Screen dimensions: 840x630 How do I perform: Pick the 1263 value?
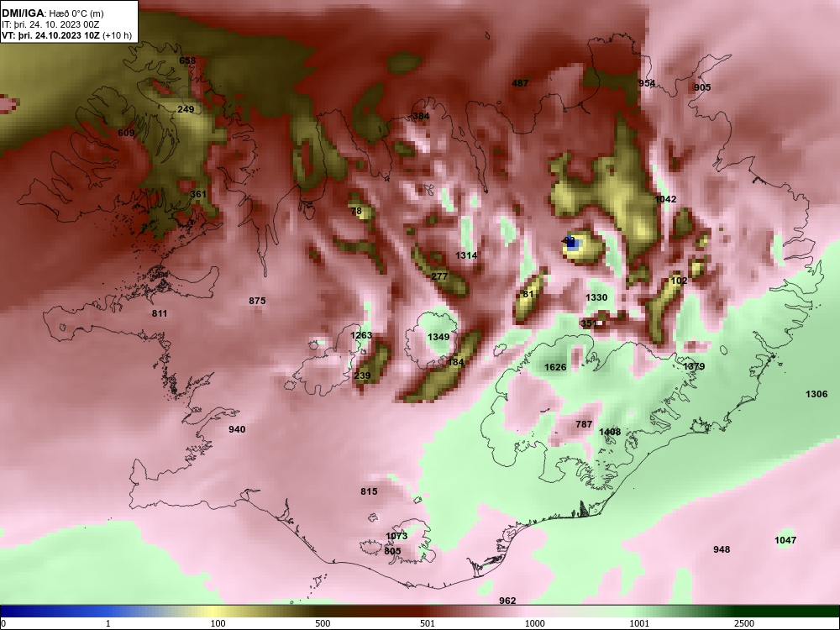click(361, 335)
